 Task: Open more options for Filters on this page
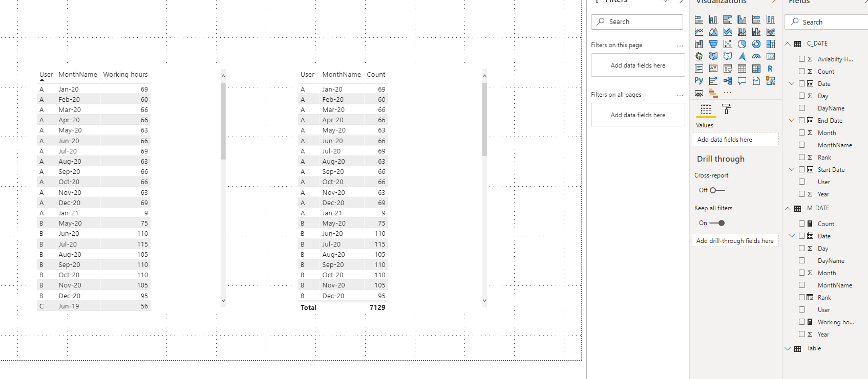(680, 46)
